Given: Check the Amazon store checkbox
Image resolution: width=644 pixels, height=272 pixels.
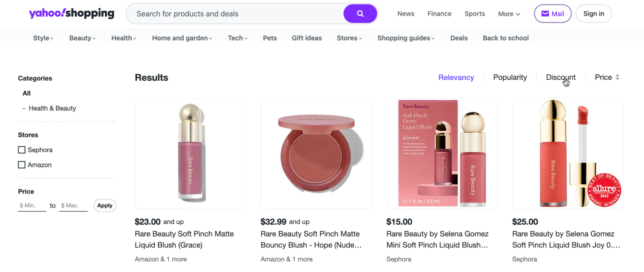Looking at the screenshot, I should pos(22,165).
